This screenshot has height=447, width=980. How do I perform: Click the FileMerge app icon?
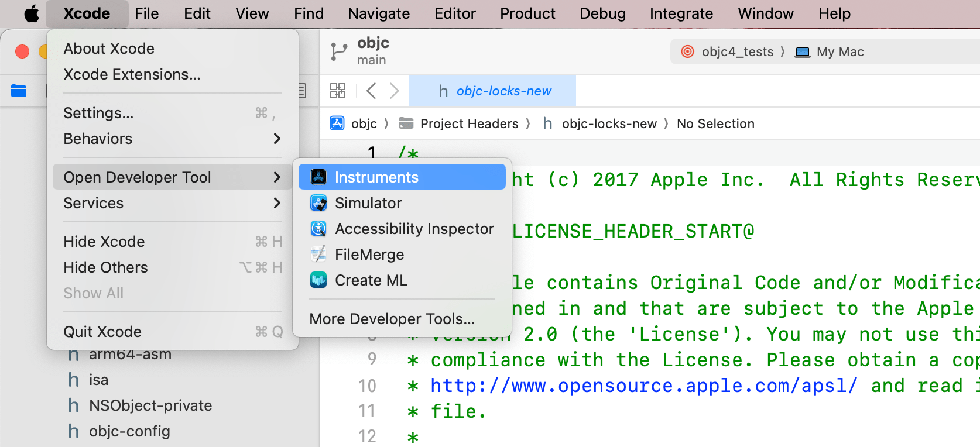click(x=318, y=255)
